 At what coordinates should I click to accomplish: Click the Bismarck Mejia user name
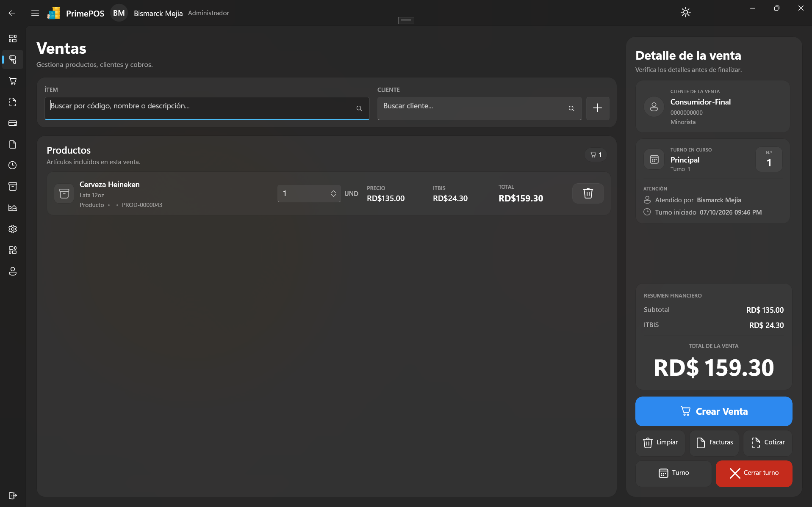pyautogui.click(x=158, y=14)
